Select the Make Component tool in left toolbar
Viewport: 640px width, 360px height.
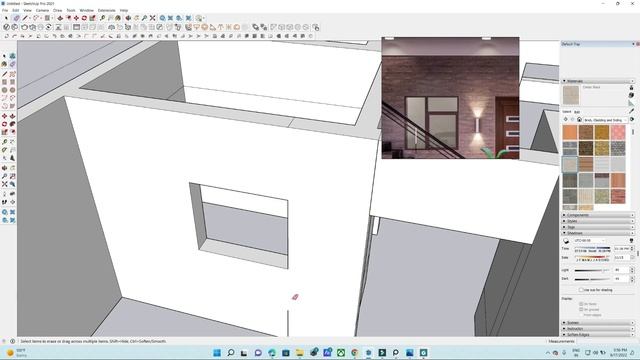[x=13, y=56]
